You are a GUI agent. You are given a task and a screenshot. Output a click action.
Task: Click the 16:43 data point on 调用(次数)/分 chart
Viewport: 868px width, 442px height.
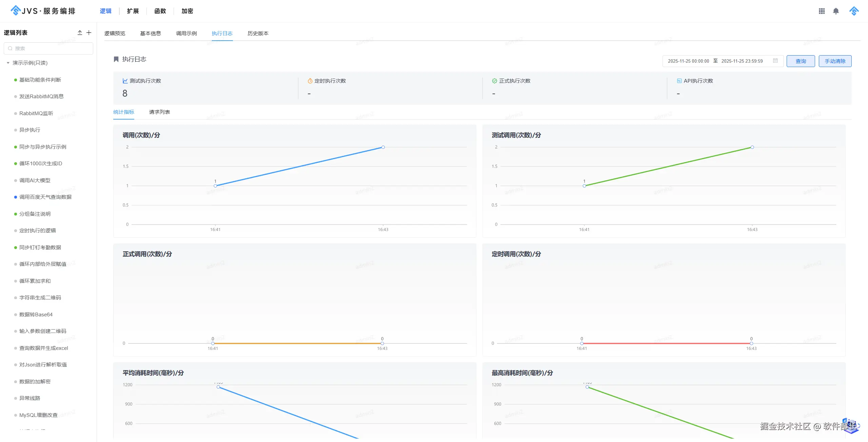(x=383, y=147)
